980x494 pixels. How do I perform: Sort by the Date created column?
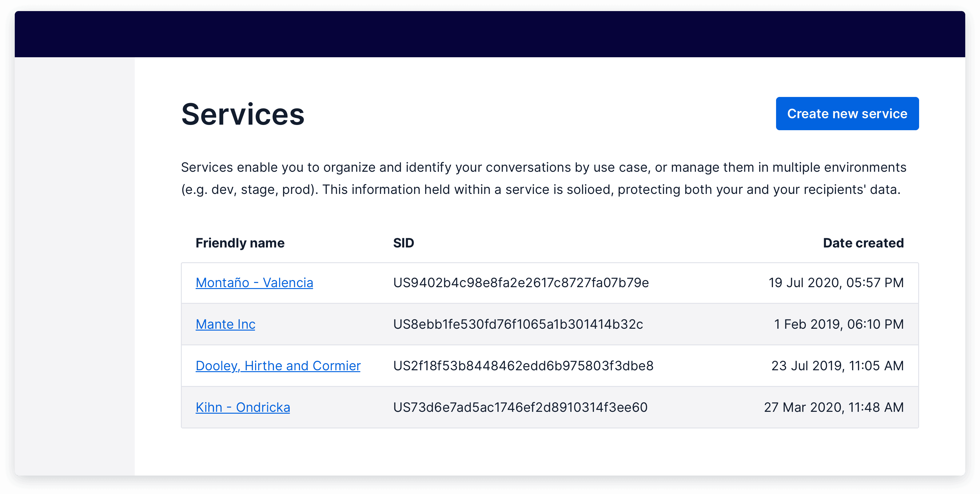(863, 243)
